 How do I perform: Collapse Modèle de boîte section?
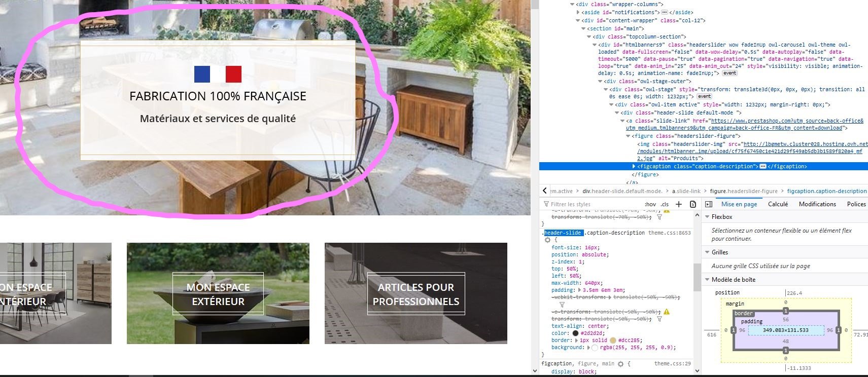(x=707, y=279)
